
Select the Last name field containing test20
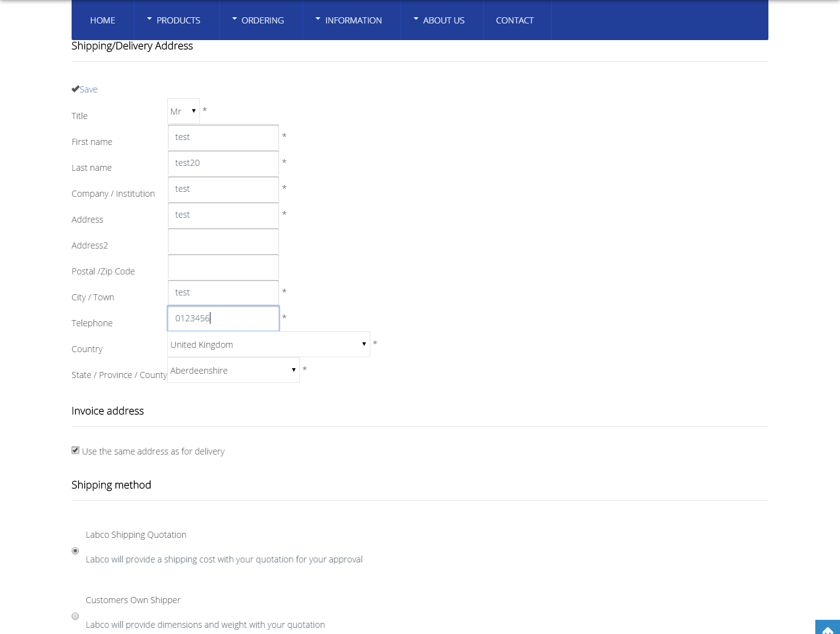[223, 163]
